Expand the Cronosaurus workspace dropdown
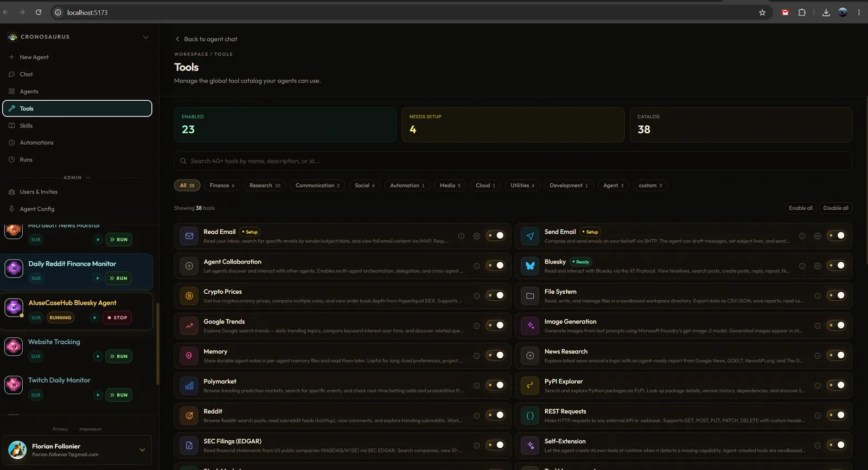 145,37
